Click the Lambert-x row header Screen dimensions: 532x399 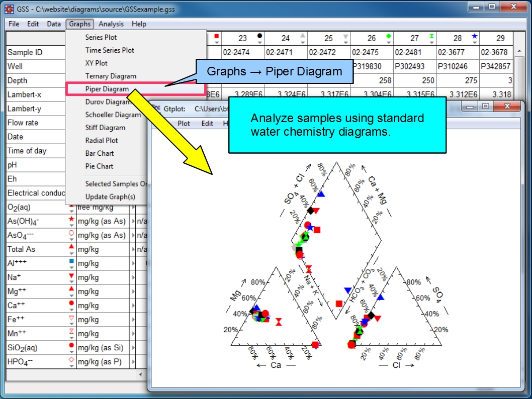(x=36, y=94)
